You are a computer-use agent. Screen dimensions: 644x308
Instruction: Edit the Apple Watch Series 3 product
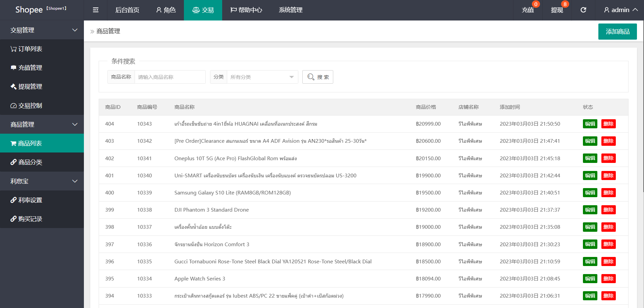click(x=590, y=279)
